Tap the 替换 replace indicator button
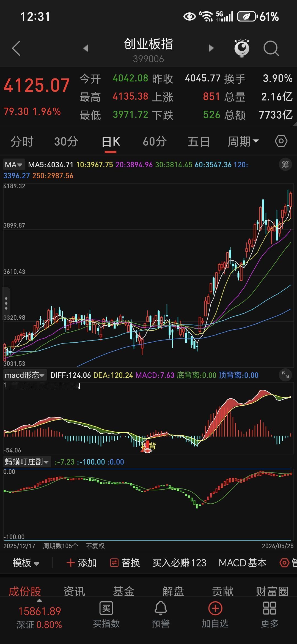The height and width of the screenshot is (644, 297). click(125, 563)
